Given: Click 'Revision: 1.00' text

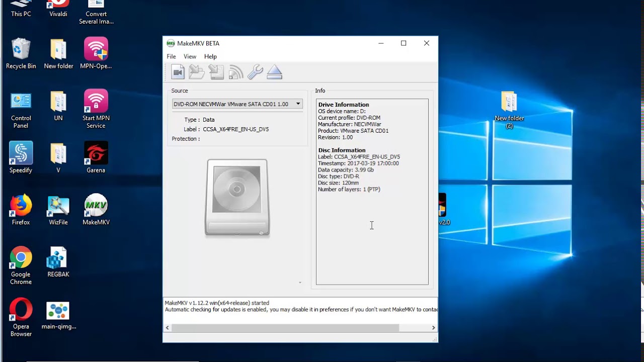Looking at the screenshot, I should point(335,137).
